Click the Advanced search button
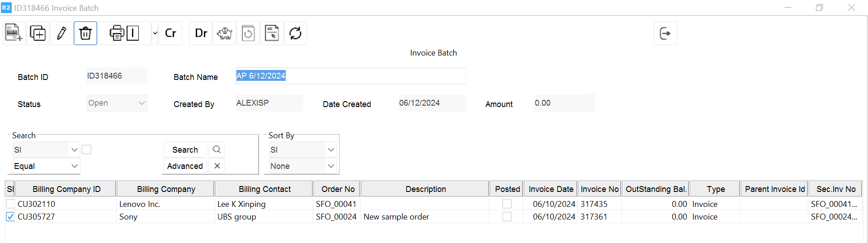 [185, 166]
